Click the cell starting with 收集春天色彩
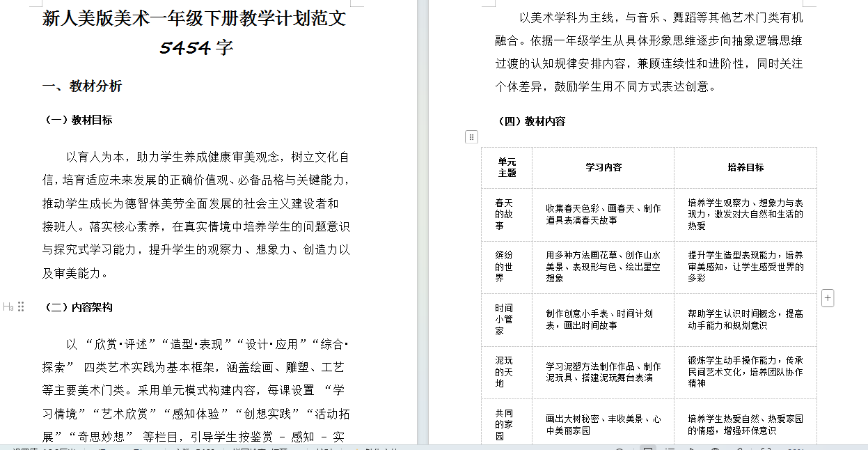This screenshot has width=868, height=450. [x=603, y=214]
